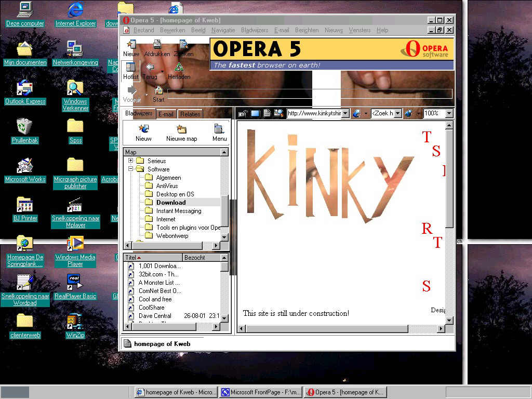The width and height of the screenshot is (532, 399).
Task: Open the 100% zoom dropdown
Action: click(449, 113)
